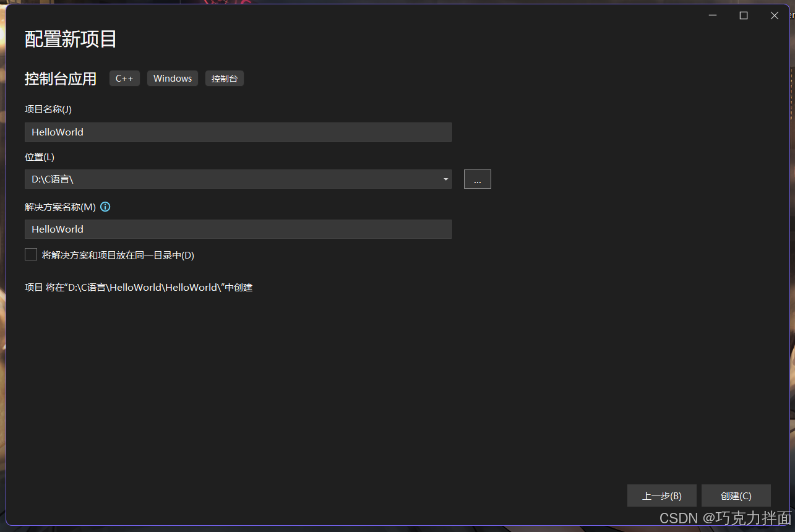Click the project creation path text
795x532 pixels.
click(x=138, y=287)
